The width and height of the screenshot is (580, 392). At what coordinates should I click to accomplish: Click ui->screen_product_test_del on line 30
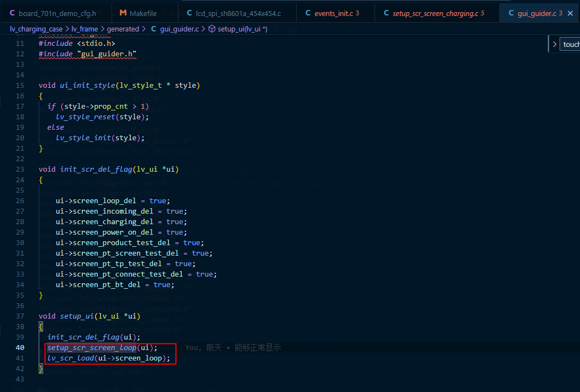[113, 242]
